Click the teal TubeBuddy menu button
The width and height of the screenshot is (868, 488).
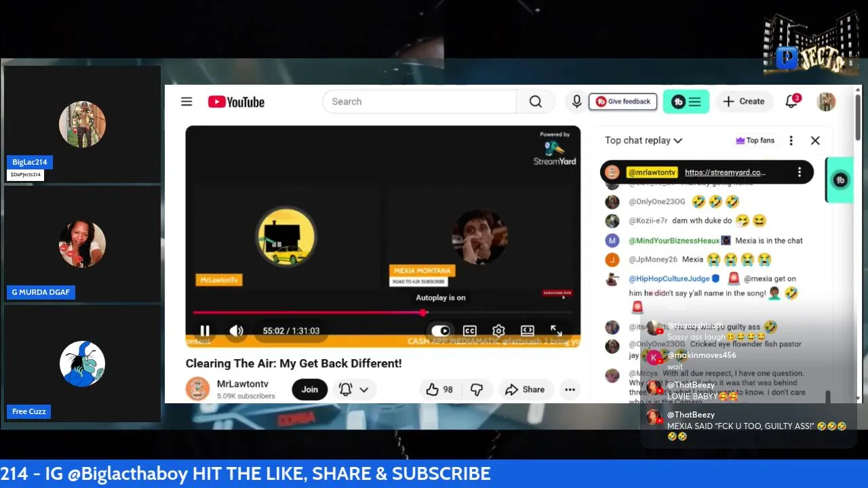pos(686,102)
